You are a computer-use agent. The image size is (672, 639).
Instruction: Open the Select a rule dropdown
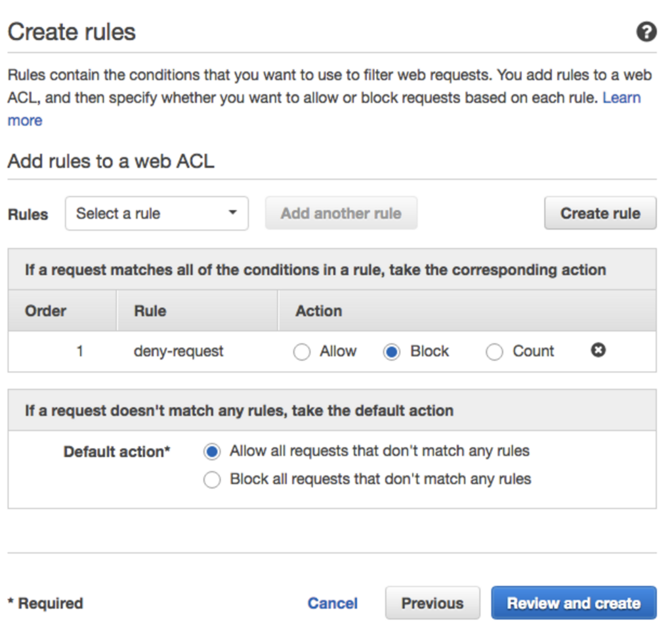(x=156, y=213)
